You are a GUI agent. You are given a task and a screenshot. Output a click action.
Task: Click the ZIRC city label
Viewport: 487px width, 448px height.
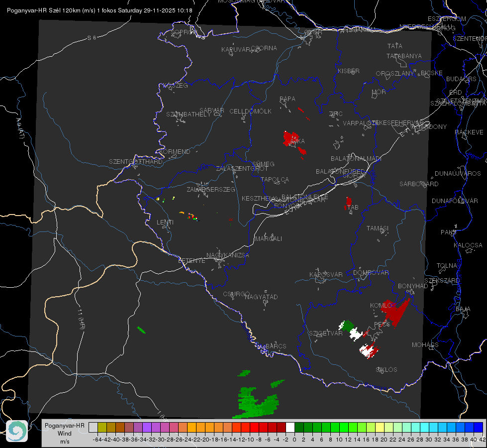coord(336,114)
